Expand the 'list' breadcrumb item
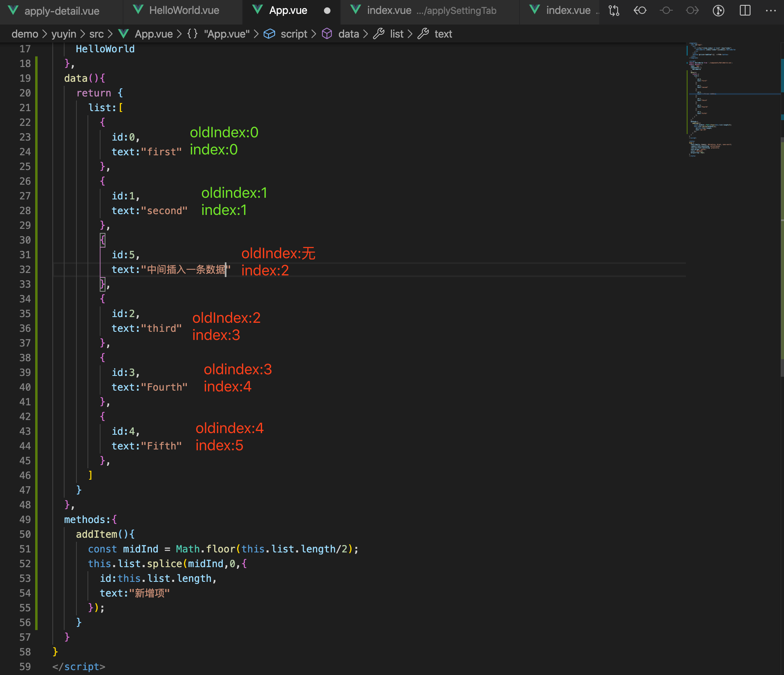Viewport: 784px width, 675px height. click(396, 34)
